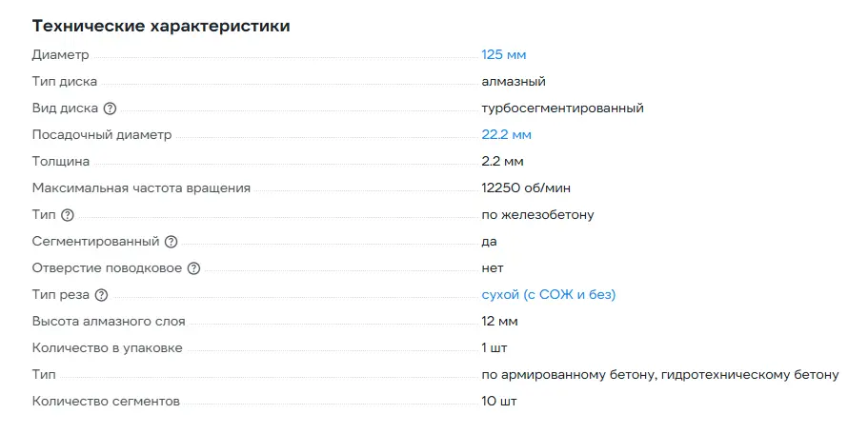Click the "Толщина" row label

[60, 162]
